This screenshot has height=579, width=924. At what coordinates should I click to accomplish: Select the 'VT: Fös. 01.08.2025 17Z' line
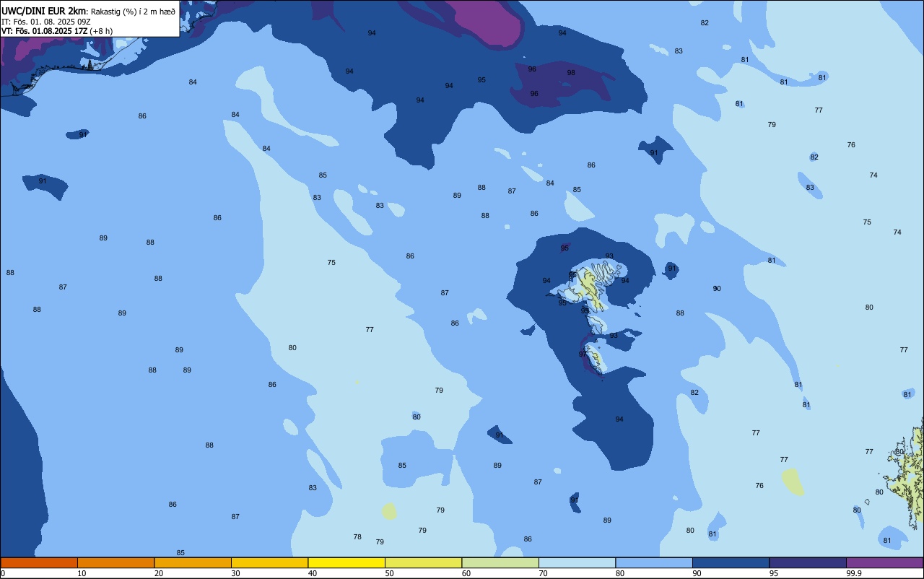(44, 31)
